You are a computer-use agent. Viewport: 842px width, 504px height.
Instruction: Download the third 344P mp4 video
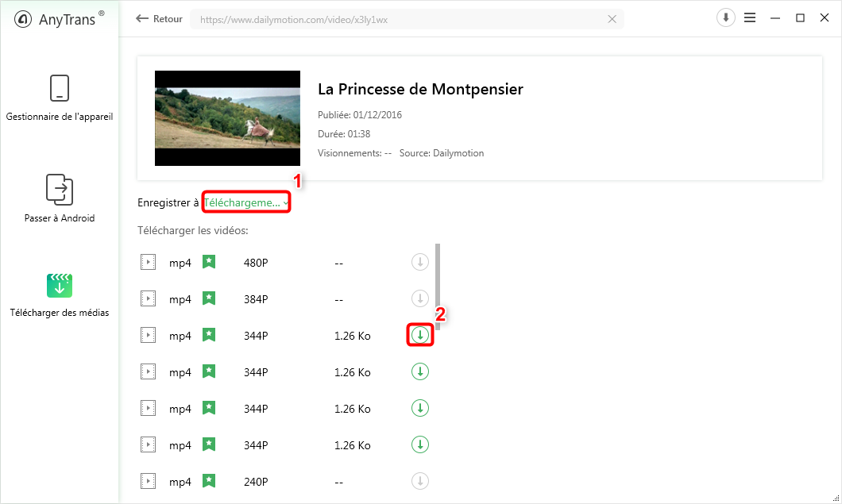tap(420, 408)
